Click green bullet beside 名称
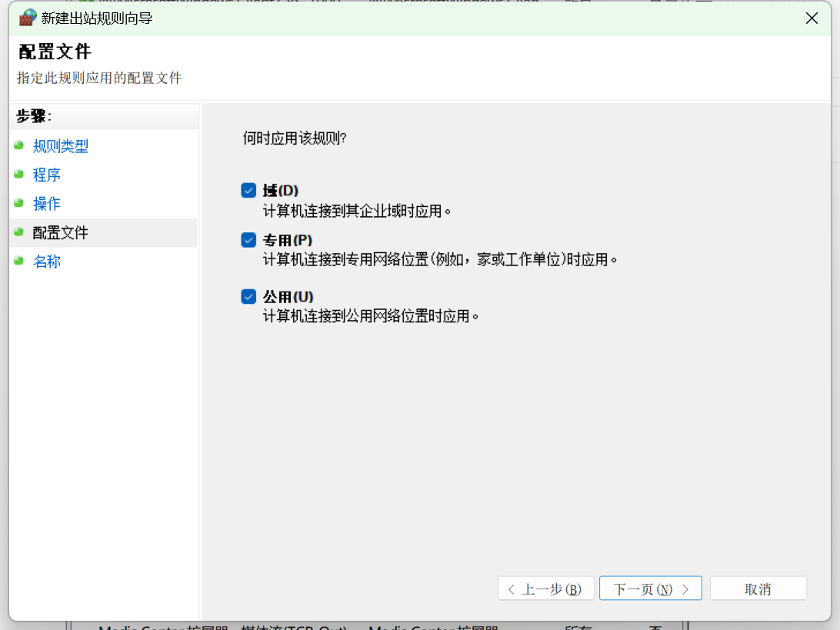The height and width of the screenshot is (630, 840). [x=18, y=261]
